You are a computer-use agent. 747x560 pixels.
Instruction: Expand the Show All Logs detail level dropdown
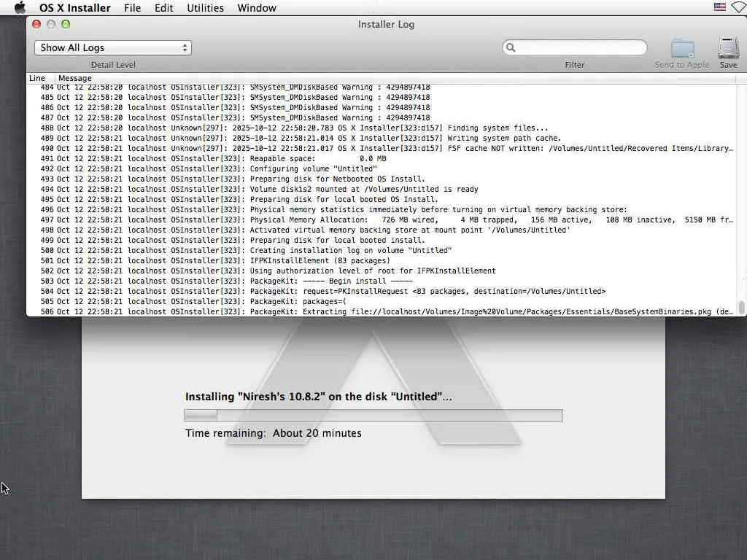pyautogui.click(x=113, y=47)
